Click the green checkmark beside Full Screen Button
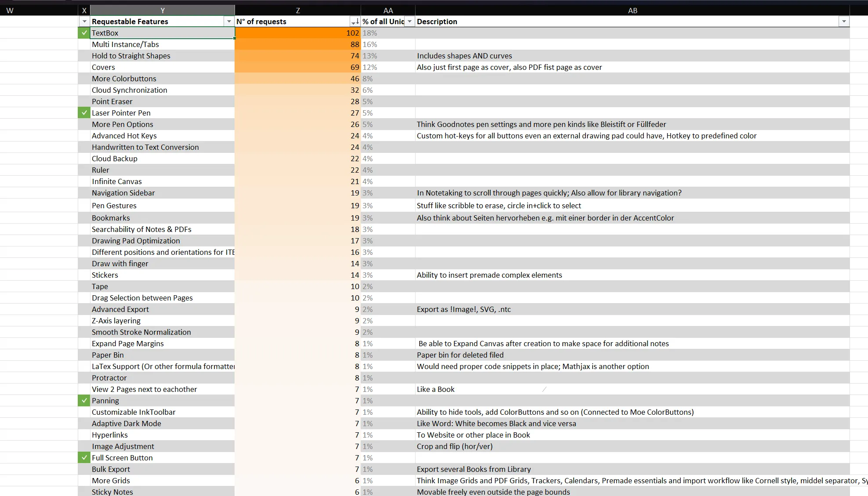868x496 pixels. point(84,458)
